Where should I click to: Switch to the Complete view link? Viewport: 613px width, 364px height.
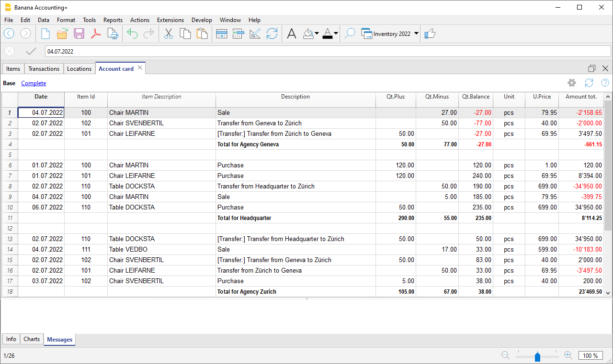(x=34, y=83)
